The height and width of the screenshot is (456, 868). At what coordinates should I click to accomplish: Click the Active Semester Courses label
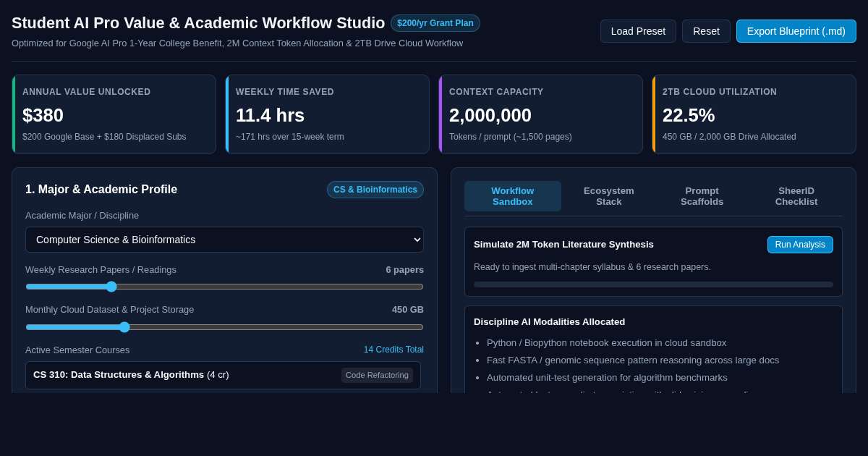tap(77, 350)
